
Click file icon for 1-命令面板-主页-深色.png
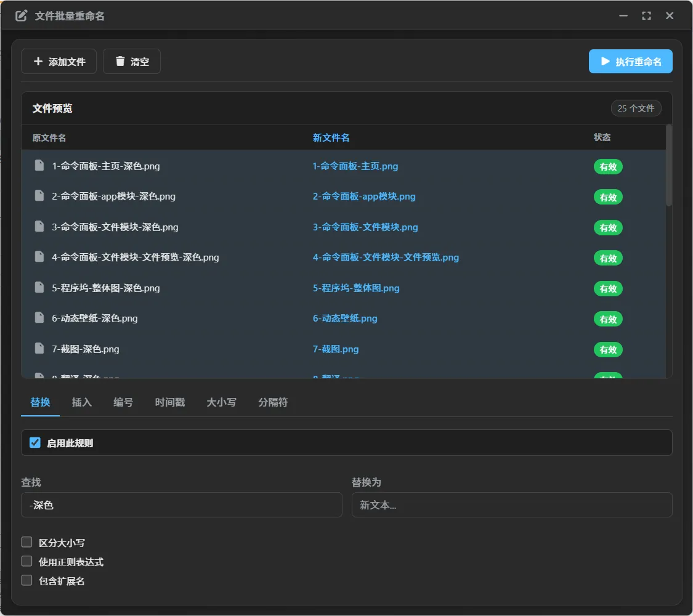tap(39, 166)
